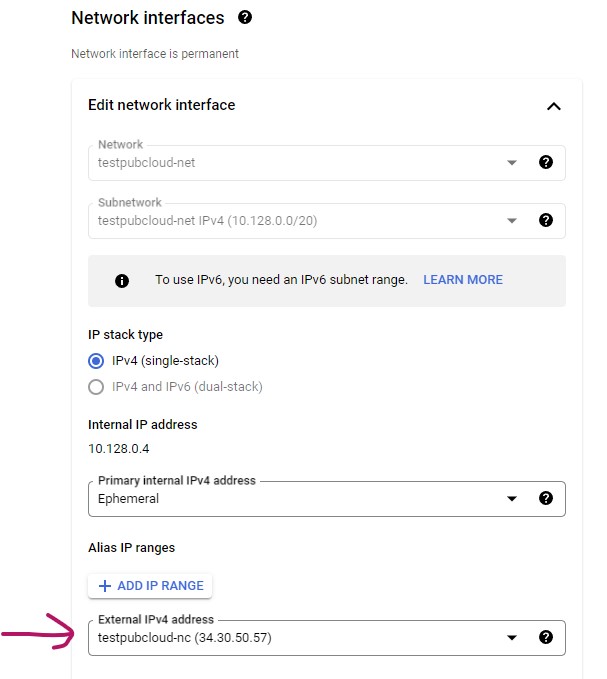
Task: Click the plus icon on Add IP Range
Action: click(104, 586)
